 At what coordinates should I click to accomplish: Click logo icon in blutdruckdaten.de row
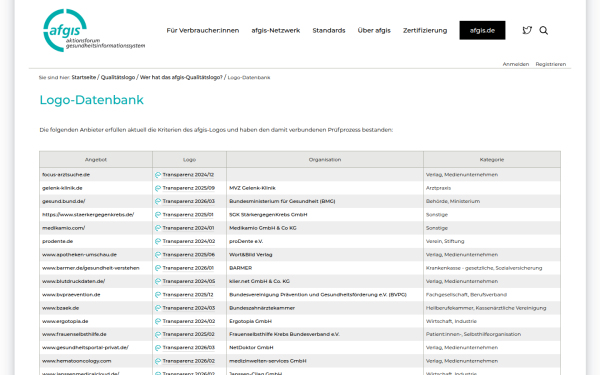click(158, 281)
